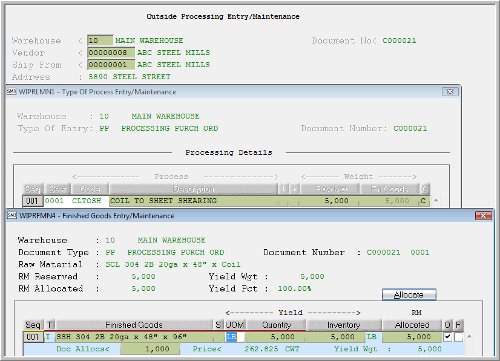Screen dimensions: 500x361
Task: Click Received weight 5,000 in Processing Details row
Action: tap(336, 201)
